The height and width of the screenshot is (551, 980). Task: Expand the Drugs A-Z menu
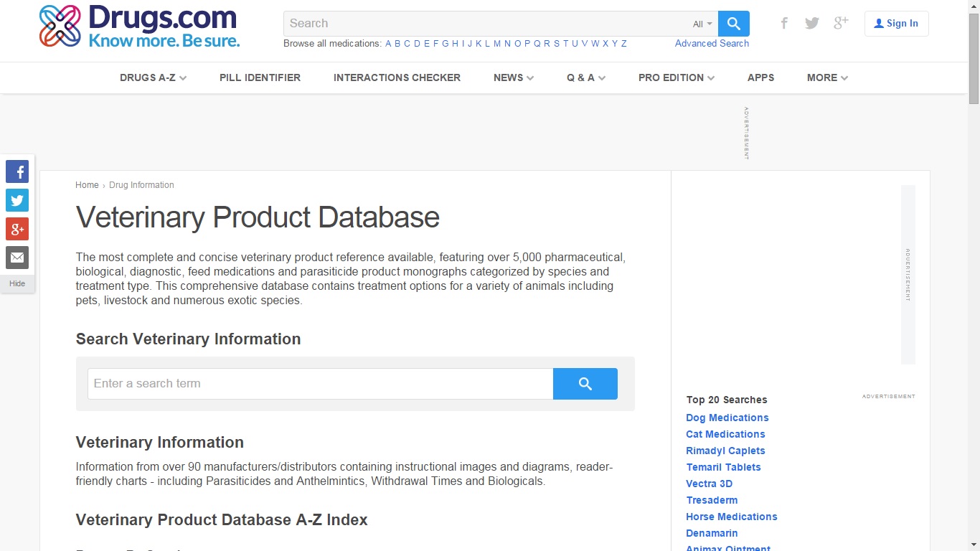point(154,77)
